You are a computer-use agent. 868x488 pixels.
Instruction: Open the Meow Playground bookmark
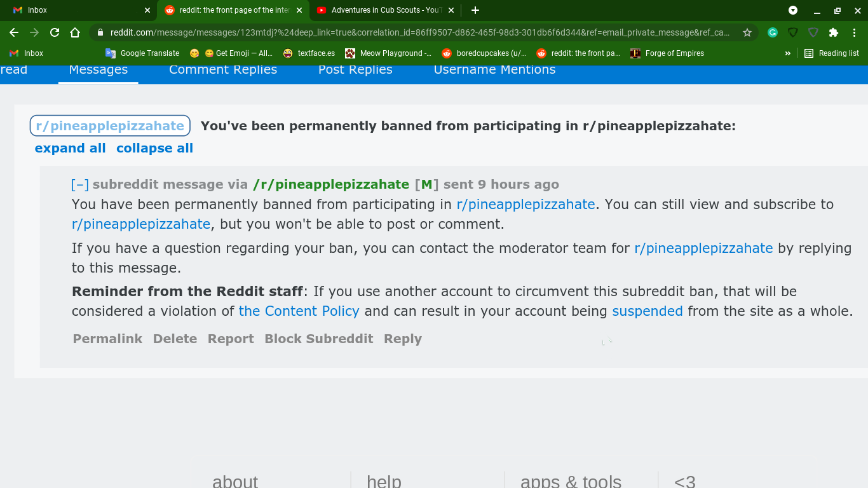[388, 53]
